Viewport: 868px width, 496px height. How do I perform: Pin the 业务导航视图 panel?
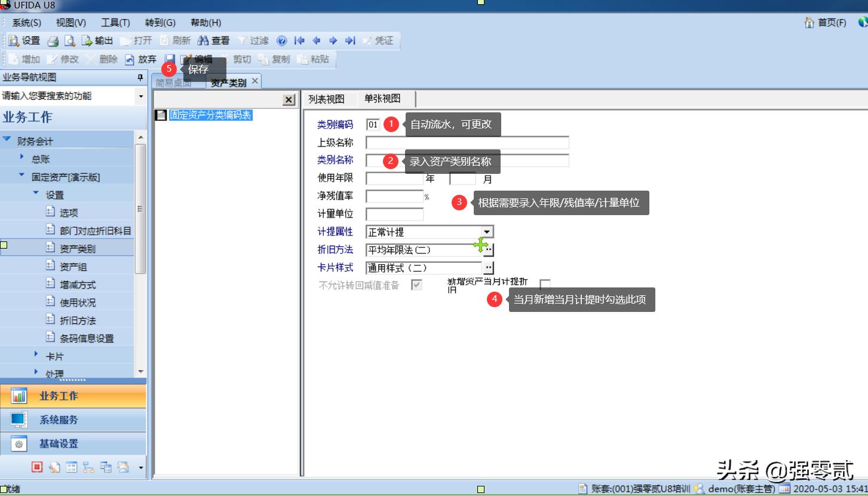pos(140,78)
